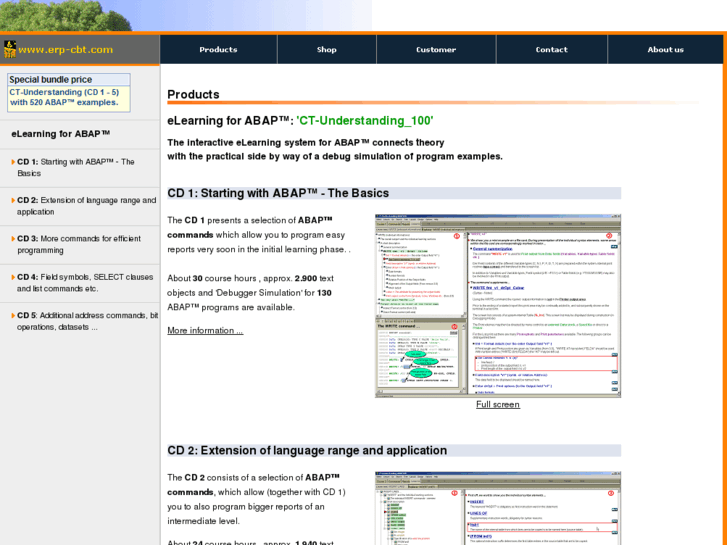Open the CT-Understanding bundle offer link
Screen dimensions: 727x545
(x=64, y=97)
